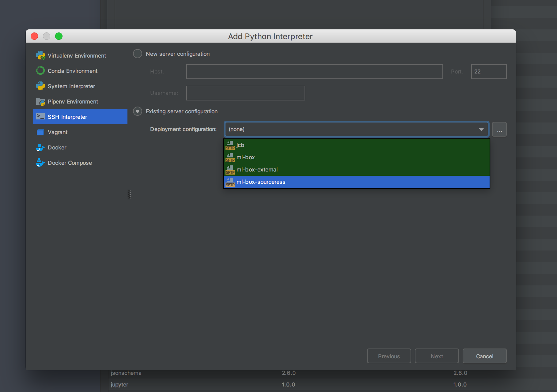Image resolution: width=557 pixels, height=392 pixels.
Task: Click the Vagrant icon in sidebar
Action: pyautogui.click(x=40, y=132)
